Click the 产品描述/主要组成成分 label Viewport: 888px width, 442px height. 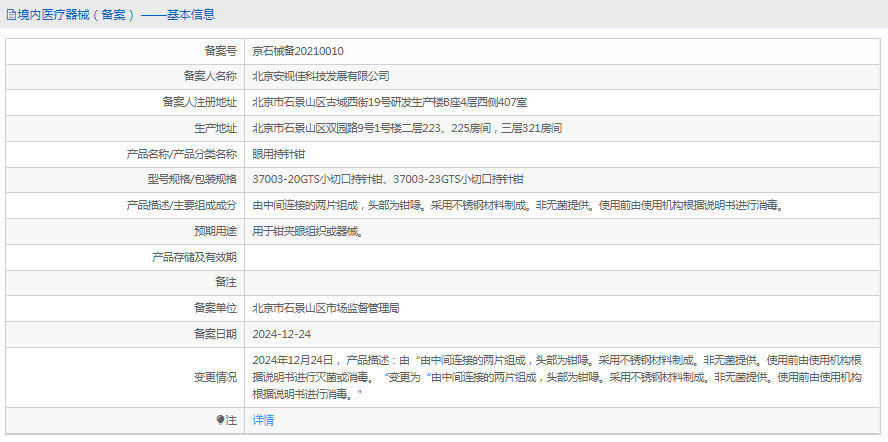(x=181, y=206)
